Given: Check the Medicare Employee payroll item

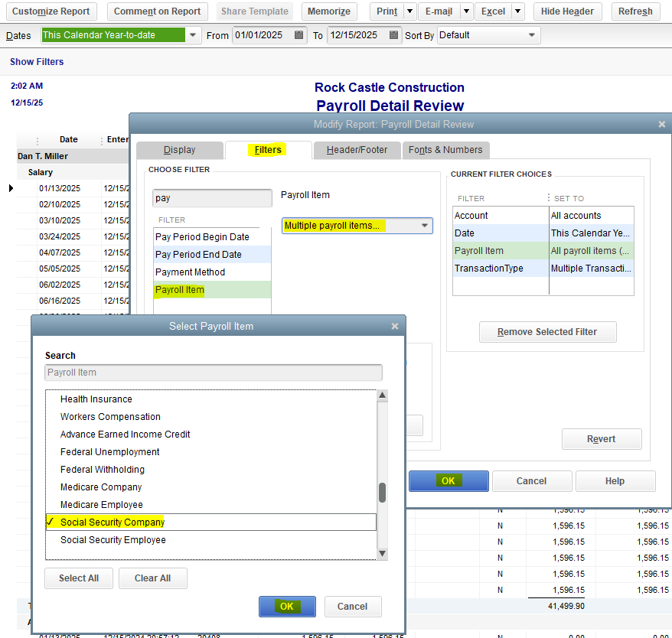Looking at the screenshot, I should point(100,504).
